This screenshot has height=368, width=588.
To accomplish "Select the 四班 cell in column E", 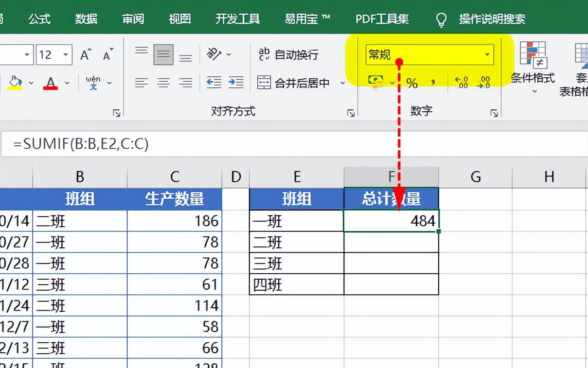I will click(x=297, y=285).
